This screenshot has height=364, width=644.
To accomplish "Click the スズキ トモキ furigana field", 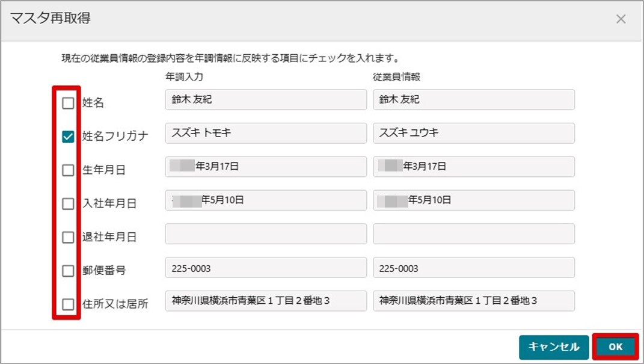I will tap(266, 133).
